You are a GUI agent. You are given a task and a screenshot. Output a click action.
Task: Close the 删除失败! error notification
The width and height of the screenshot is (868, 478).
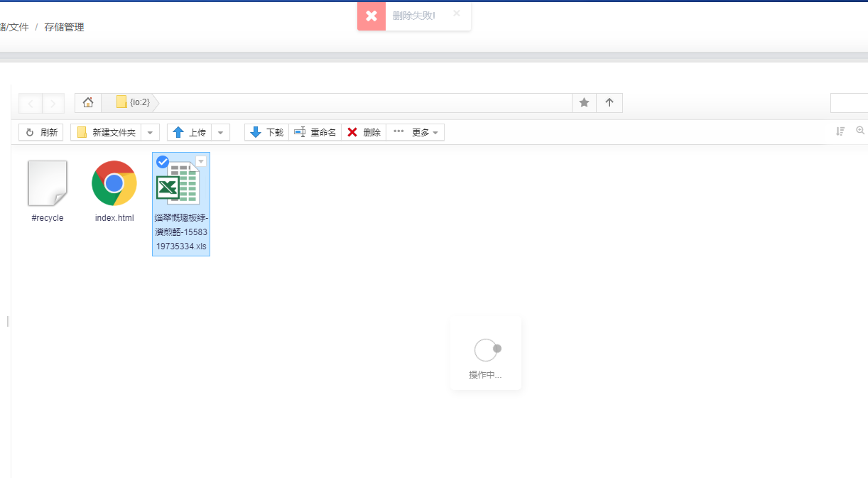(456, 13)
